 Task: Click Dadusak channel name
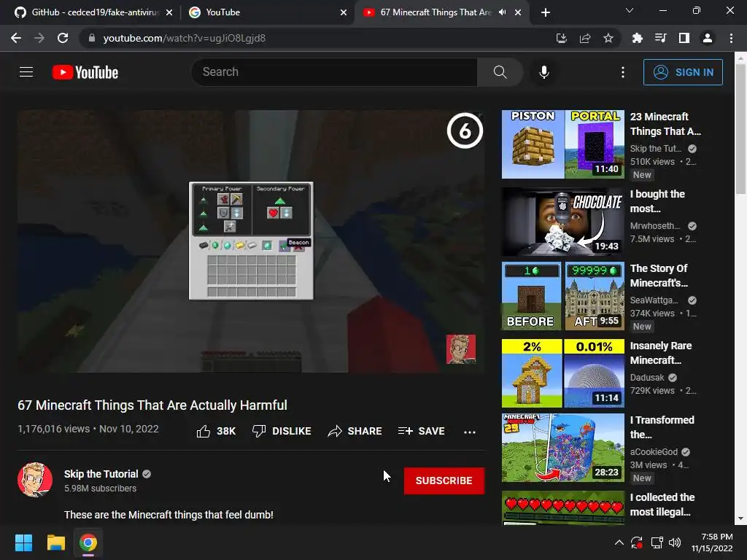pos(647,377)
